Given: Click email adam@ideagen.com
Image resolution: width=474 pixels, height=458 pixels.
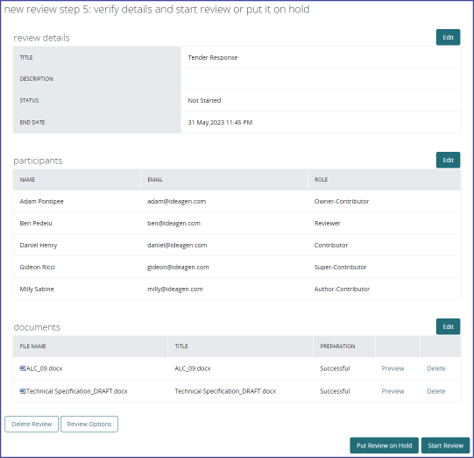Looking at the screenshot, I should [177, 201].
